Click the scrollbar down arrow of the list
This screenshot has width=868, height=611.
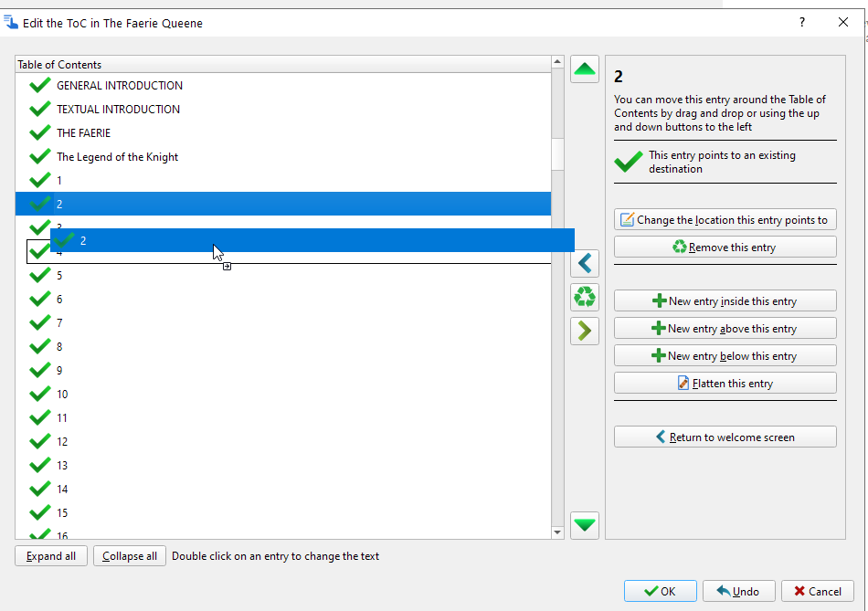tap(557, 532)
